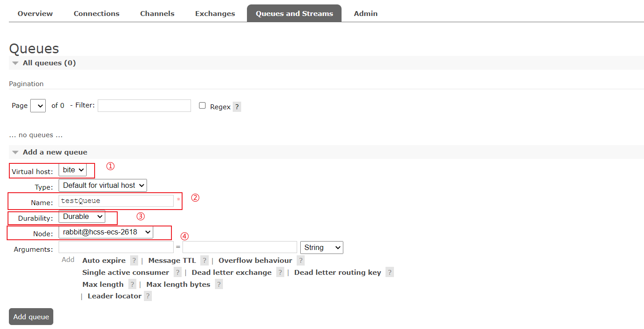Open the Message TTL help icon

tap(204, 260)
